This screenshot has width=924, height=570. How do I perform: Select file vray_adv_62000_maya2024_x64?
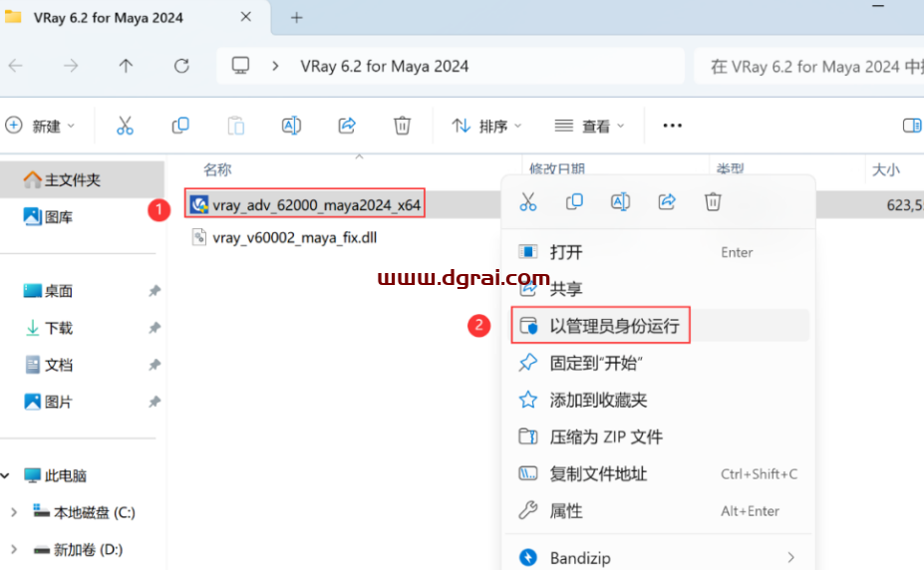316,205
